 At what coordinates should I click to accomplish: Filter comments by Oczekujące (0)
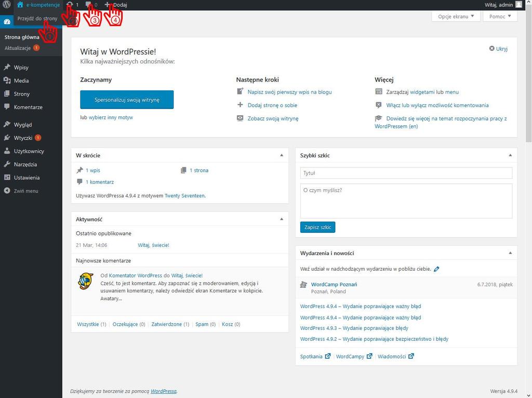pyautogui.click(x=129, y=324)
